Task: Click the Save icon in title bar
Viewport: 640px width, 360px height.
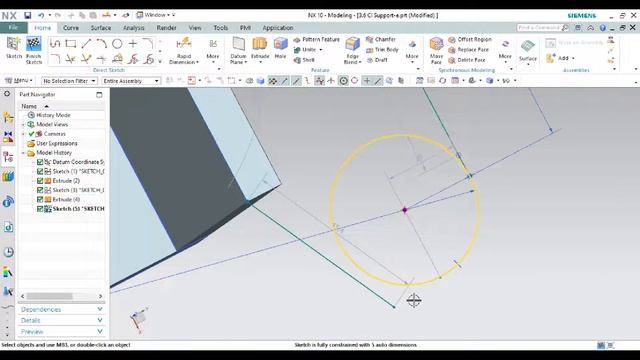Action: tap(27, 16)
